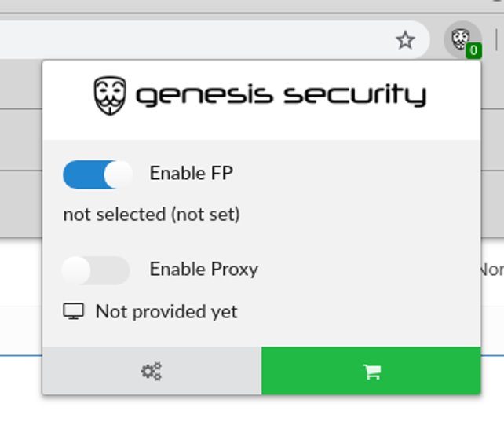Image resolution: width=504 pixels, height=444 pixels.
Task: Click the green footer area around cart
Action: click(371, 371)
